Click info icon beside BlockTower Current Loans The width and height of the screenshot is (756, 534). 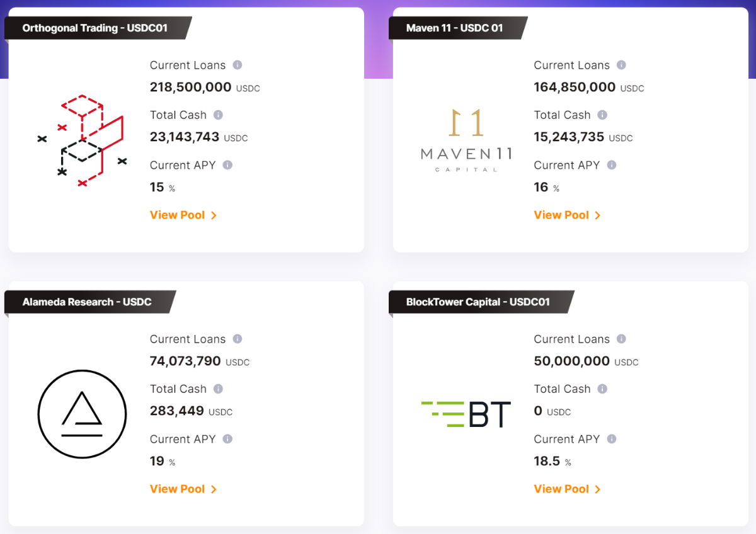coord(621,339)
